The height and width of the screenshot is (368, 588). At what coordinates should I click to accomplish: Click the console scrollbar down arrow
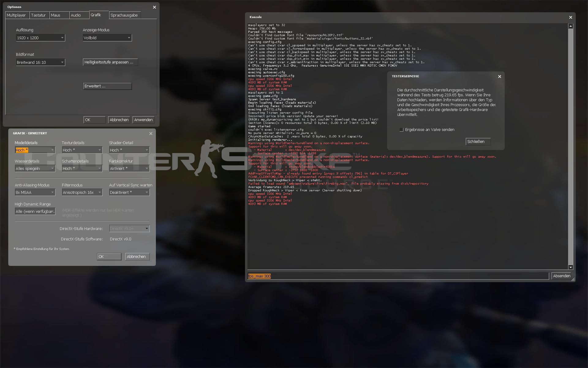pos(571,267)
